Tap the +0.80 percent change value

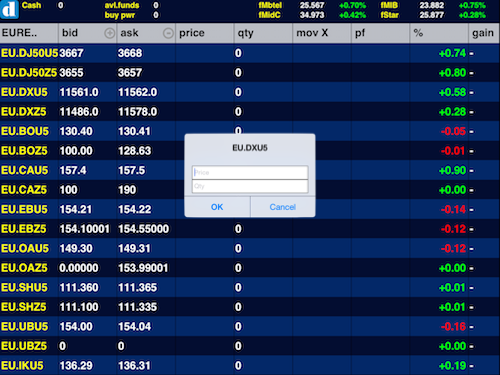click(x=452, y=73)
